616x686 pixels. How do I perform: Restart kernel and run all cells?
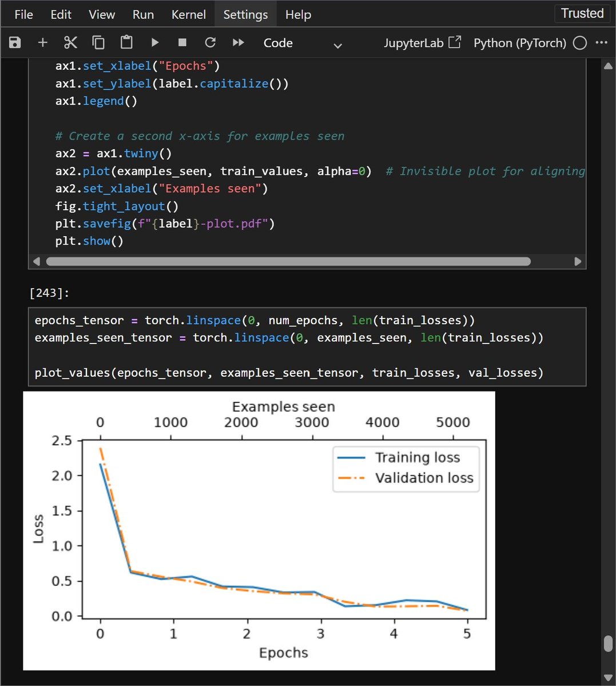239,43
